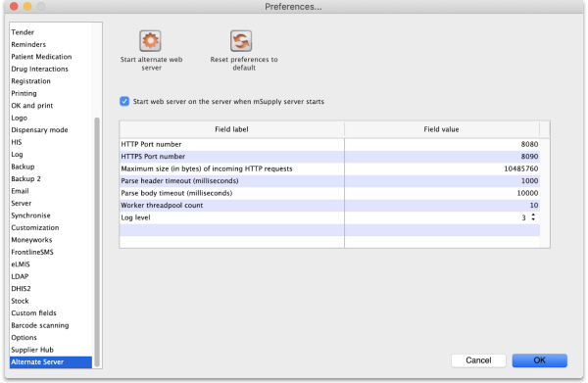
Task: Open the Supplier Hub preferences section
Action: [32, 350]
